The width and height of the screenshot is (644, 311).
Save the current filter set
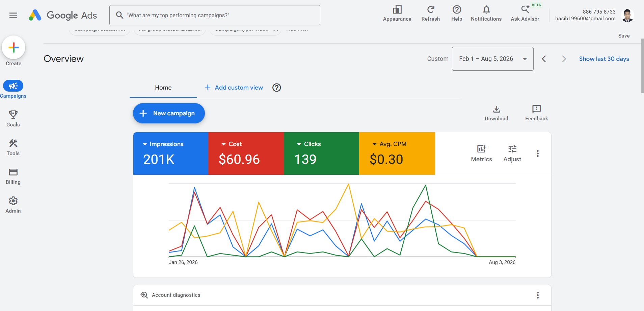[624, 36]
